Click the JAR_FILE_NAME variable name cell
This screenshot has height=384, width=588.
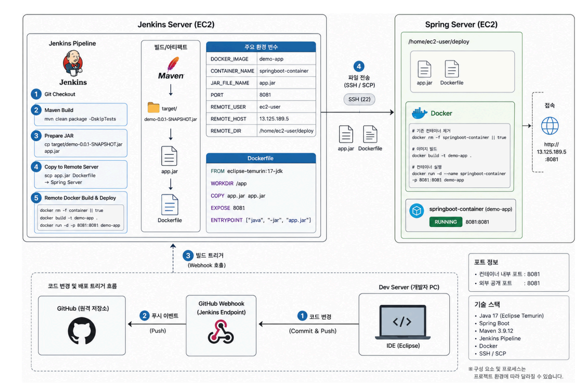pyautogui.click(x=231, y=83)
